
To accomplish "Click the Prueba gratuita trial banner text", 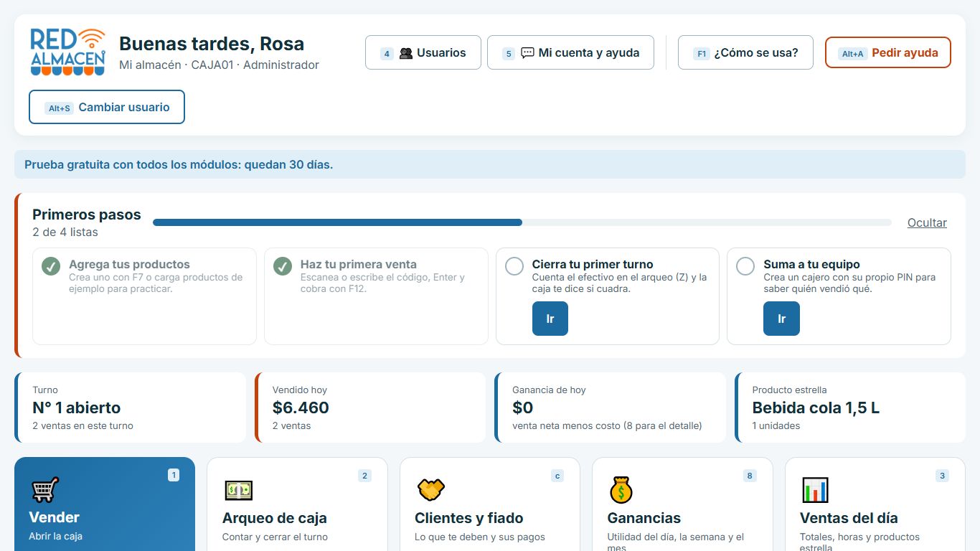I will click(x=179, y=164).
